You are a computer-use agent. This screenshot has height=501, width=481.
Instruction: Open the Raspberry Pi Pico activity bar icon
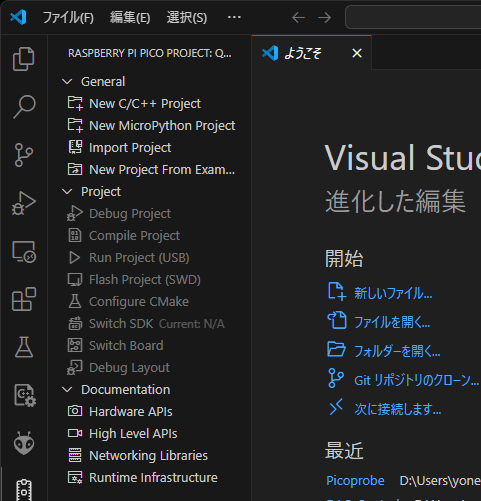tap(24, 490)
